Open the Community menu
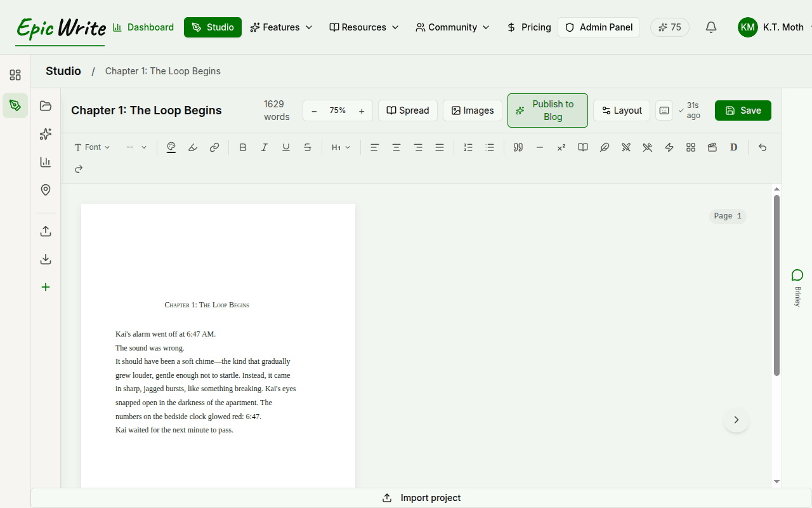This screenshot has width=812, height=508. tap(452, 27)
